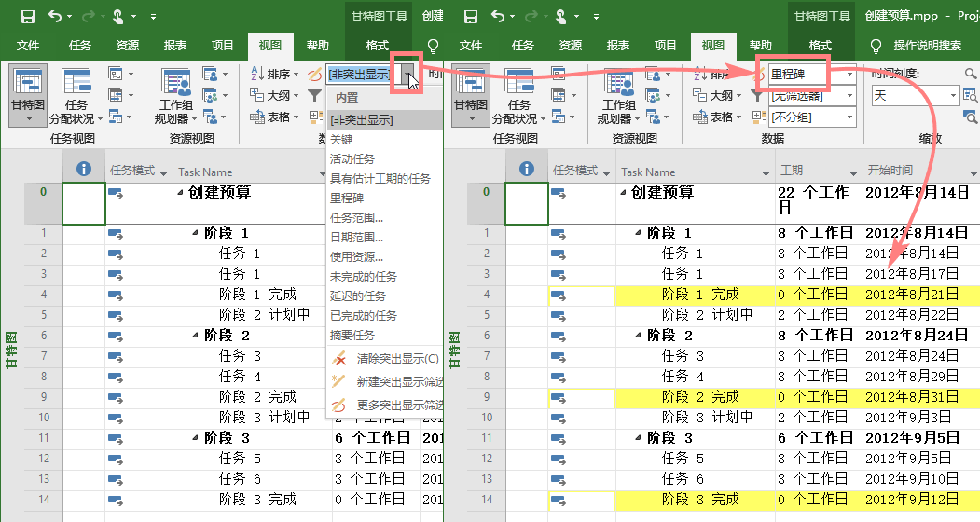Click the Calendar view icon in the left window
Image resolution: width=980 pixels, height=522 pixels.
click(x=116, y=95)
